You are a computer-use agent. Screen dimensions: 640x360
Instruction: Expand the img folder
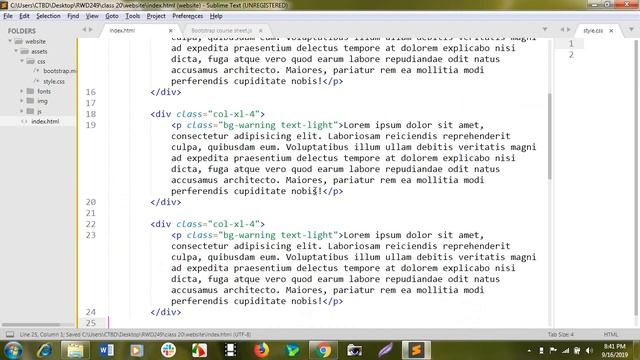pos(22,101)
